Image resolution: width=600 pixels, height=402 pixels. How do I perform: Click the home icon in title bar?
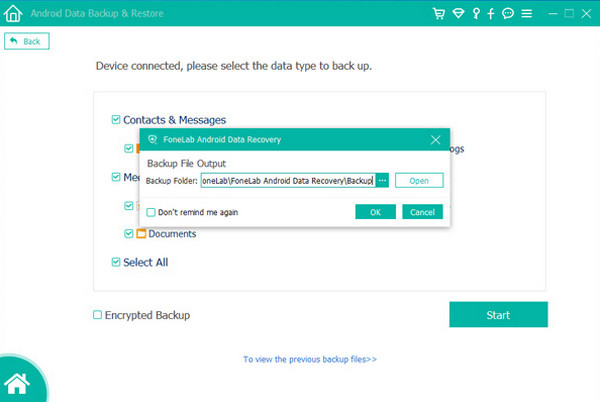tap(12, 15)
